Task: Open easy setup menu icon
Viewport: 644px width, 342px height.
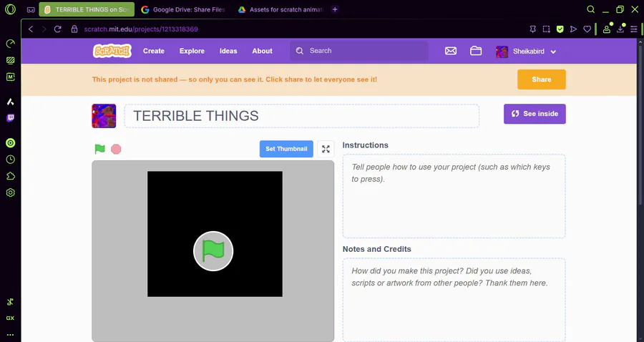Action: (x=634, y=29)
